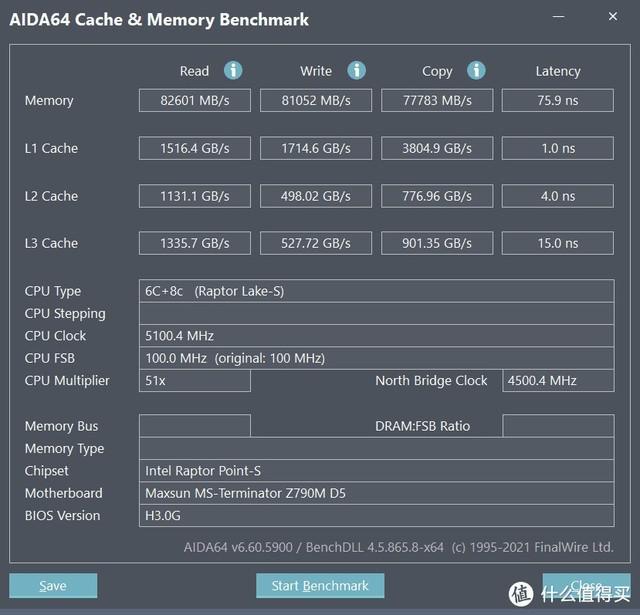
Task: Click the CPU Type field 6C+8c Raptor Lake-S
Action: pos(377,291)
